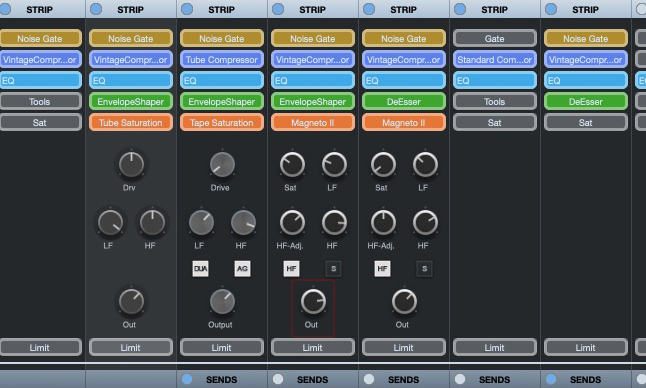Toggle S solo button in DeEsser Magneto strip
Viewport: 646px width, 388px height.
pos(425,269)
